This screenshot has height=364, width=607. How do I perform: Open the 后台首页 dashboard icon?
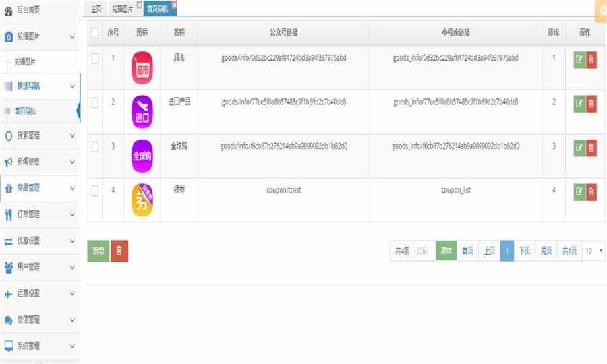tap(9, 11)
